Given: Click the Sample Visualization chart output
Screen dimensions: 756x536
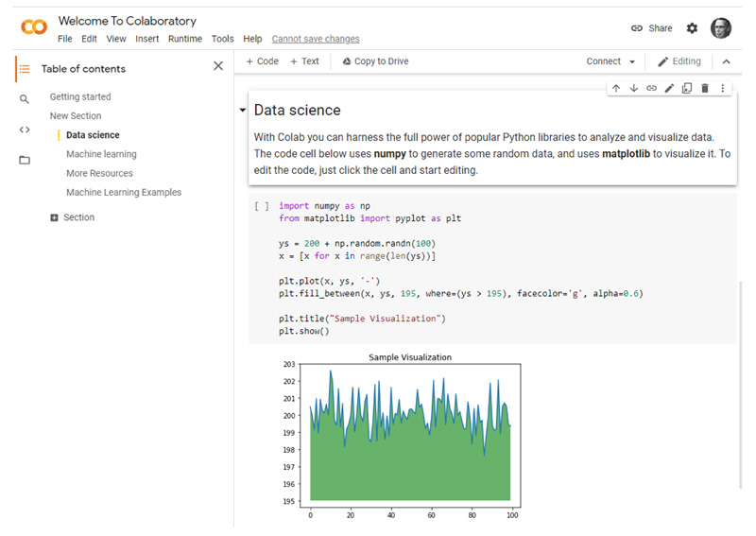Looking at the screenshot, I should click(x=401, y=437).
